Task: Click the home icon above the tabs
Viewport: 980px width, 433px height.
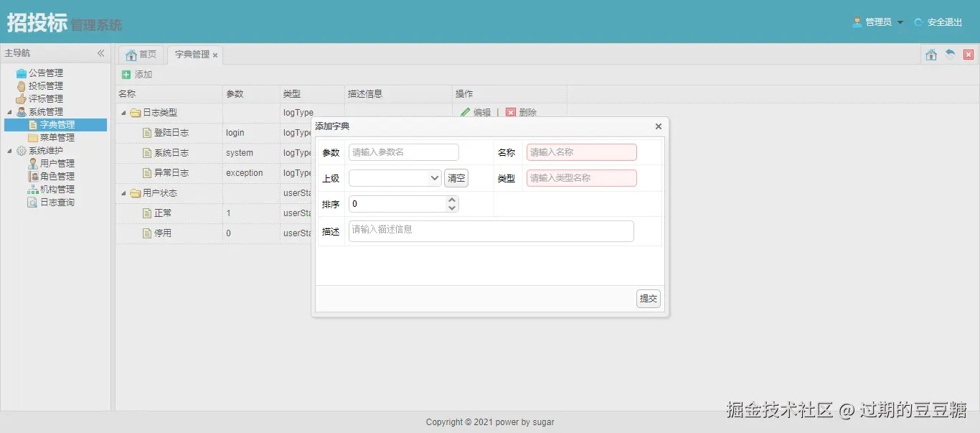Action: pyautogui.click(x=931, y=54)
